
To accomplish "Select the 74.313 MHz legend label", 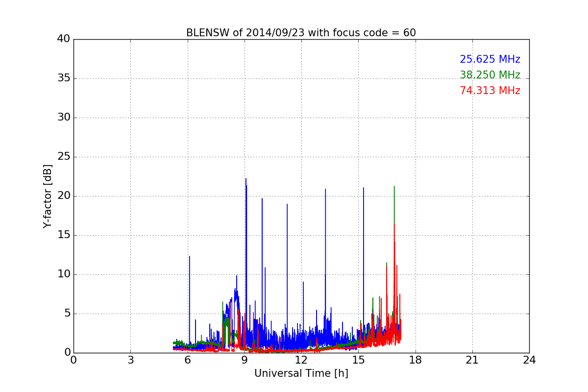I will [490, 91].
